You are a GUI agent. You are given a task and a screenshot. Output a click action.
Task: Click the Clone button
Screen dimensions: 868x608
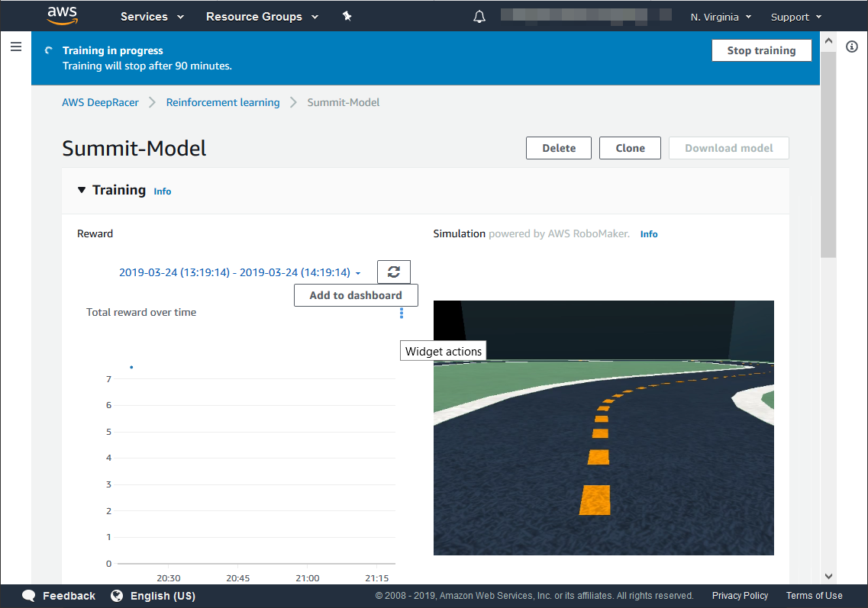(x=630, y=148)
